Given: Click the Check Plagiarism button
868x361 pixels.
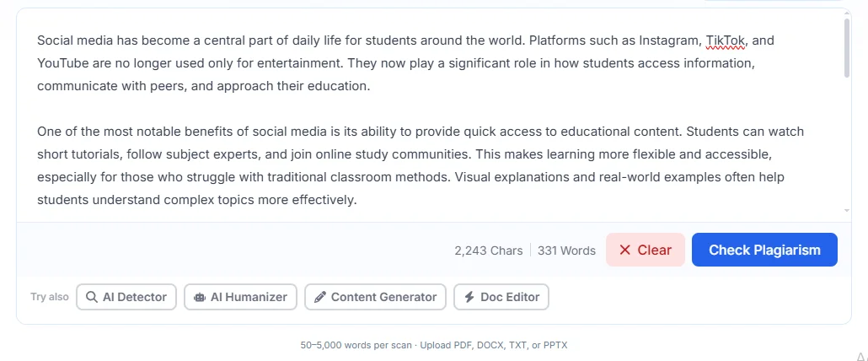Looking at the screenshot, I should (x=764, y=250).
